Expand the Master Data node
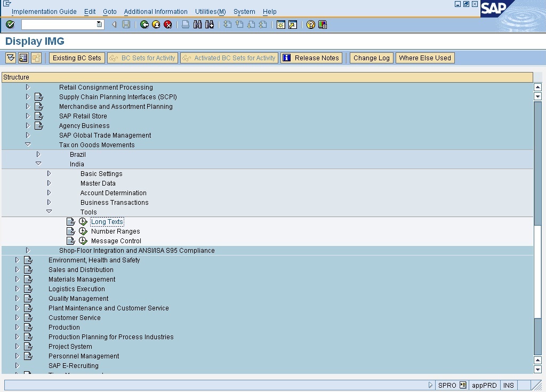The width and height of the screenshot is (546, 392). click(x=49, y=183)
